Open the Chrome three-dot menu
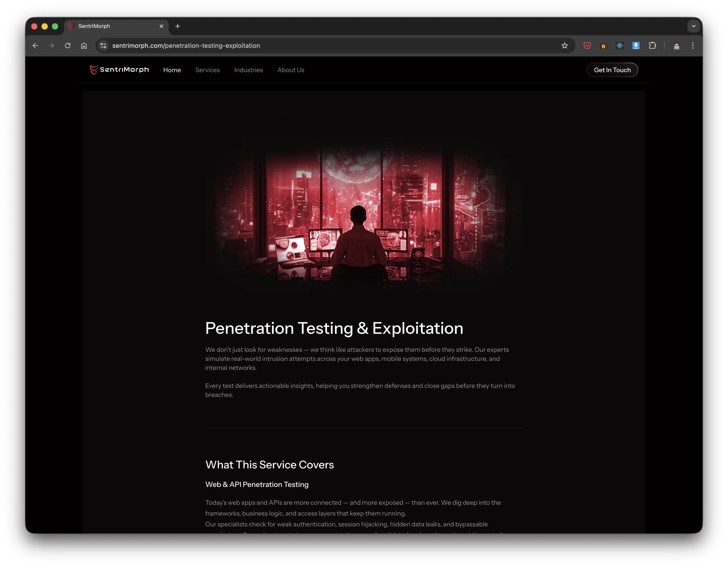The width and height of the screenshot is (728, 567). point(693,46)
